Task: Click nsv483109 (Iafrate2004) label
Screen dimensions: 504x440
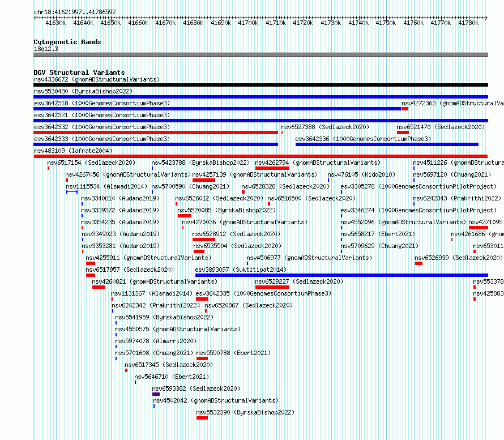Action: point(73,151)
